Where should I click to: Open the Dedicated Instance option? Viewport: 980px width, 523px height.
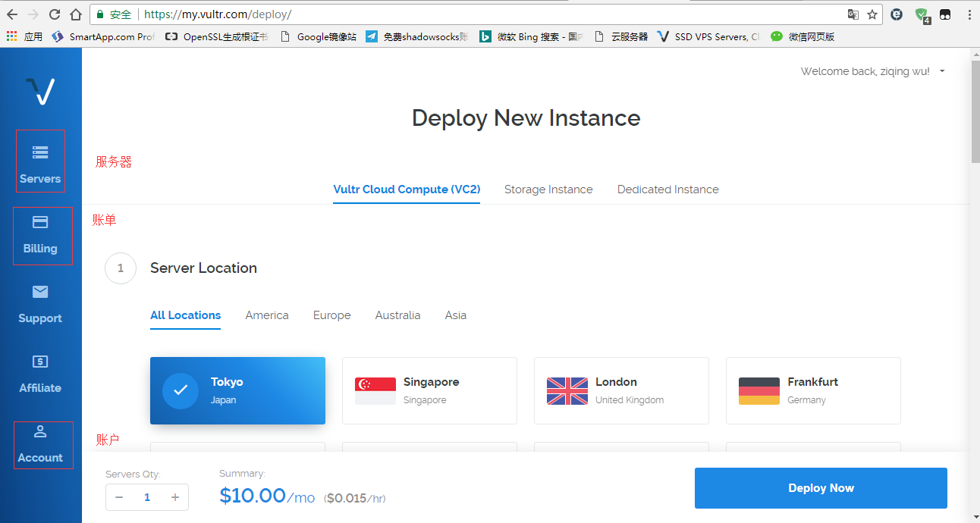coord(667,189)
